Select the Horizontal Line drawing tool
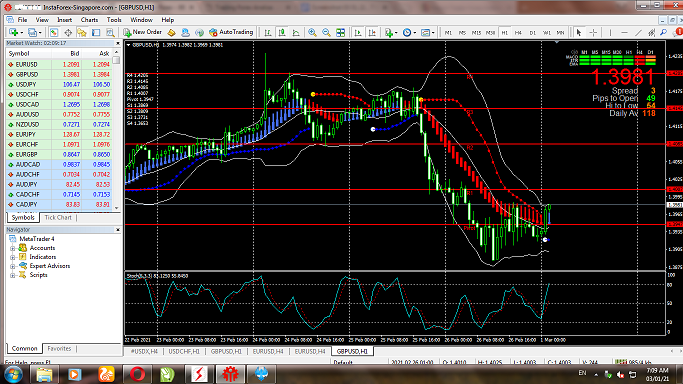This screenshot has height=384, width=683. pos(624,32)
